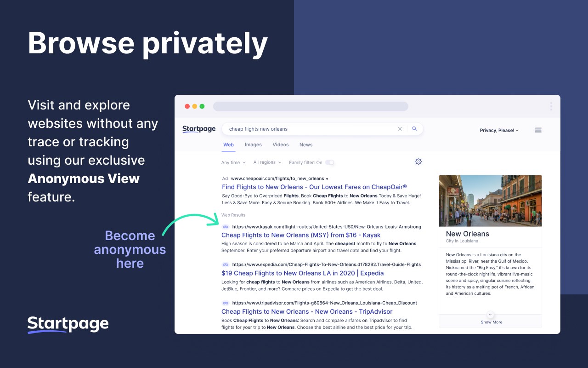Click the tripadvisor.com result URL
The image size is (588, 368).
click(x=325, y=303)
